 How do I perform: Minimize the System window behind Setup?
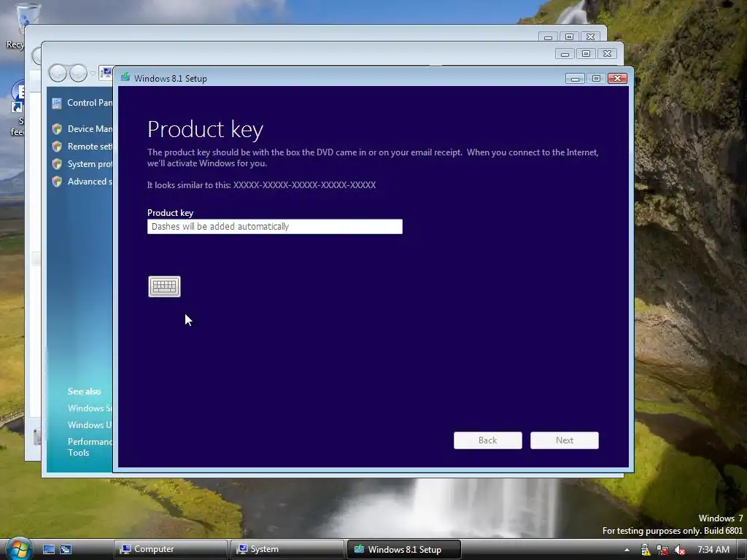tap(565, 54)
